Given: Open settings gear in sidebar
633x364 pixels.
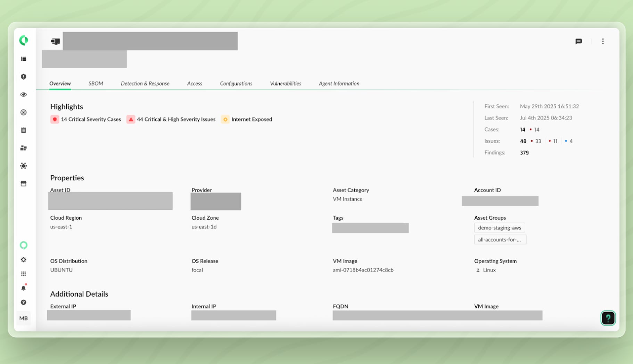Looking at the screenshot, I should pyautogui.click(x=24, y=260).
